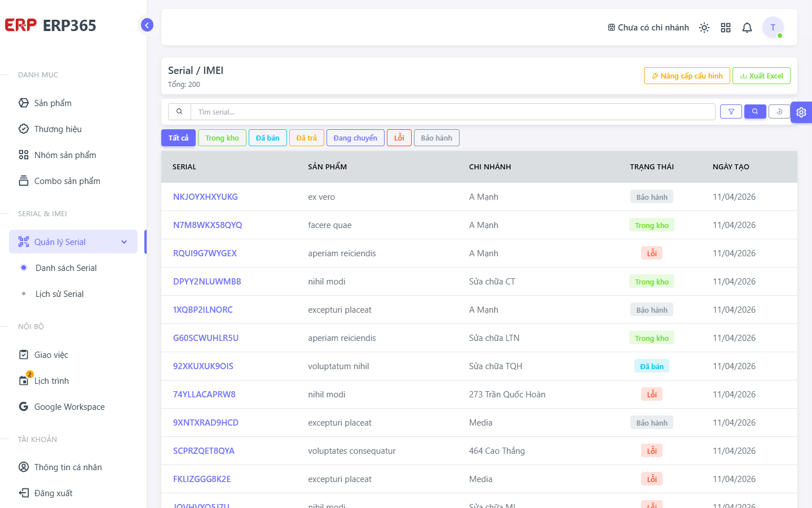Screen dimensions: 812x508
Task: Open the settings gear panel
Action: 801,112
